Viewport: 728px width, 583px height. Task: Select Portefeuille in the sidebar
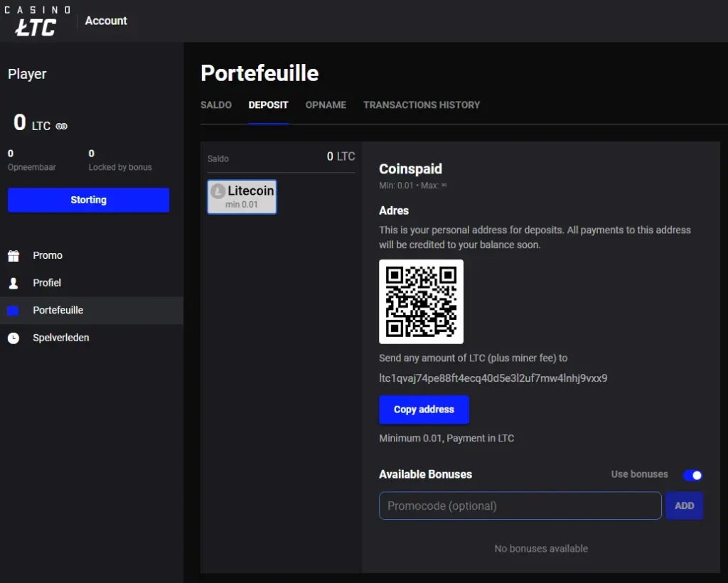tap(92, 310)
